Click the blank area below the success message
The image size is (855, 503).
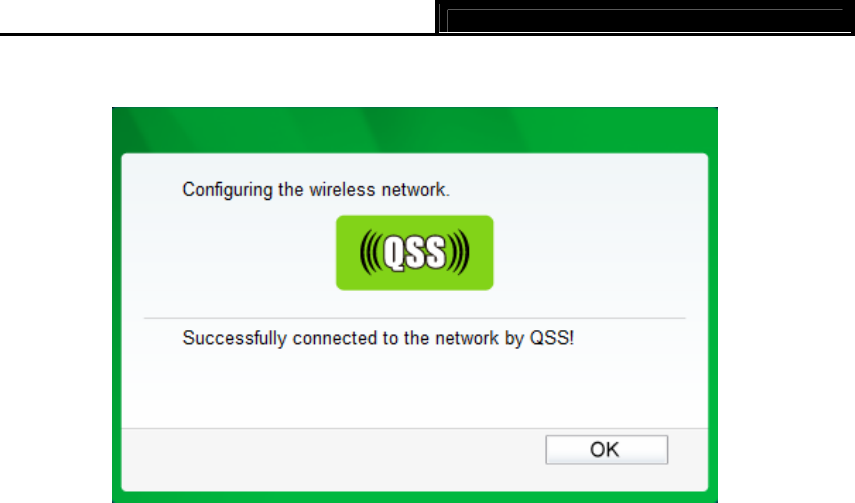(414, 388)
